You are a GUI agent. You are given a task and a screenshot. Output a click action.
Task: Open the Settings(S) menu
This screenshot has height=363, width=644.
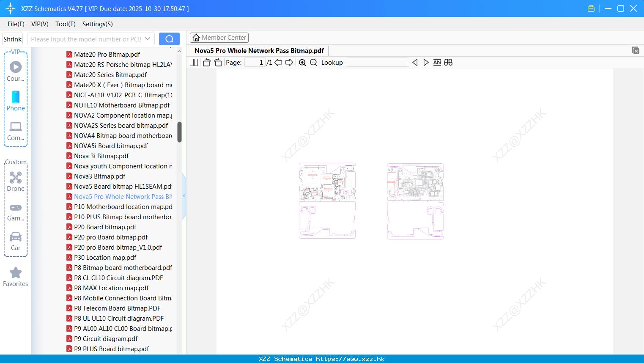pos(98,24)
